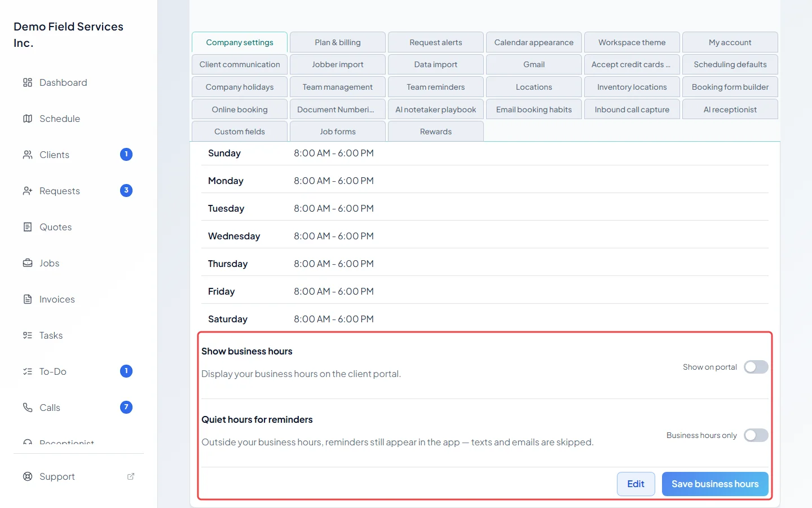812x508 pixels.
Task: Click the To-Do count badge
Action: pyautogui.click(x=126, y=371)
